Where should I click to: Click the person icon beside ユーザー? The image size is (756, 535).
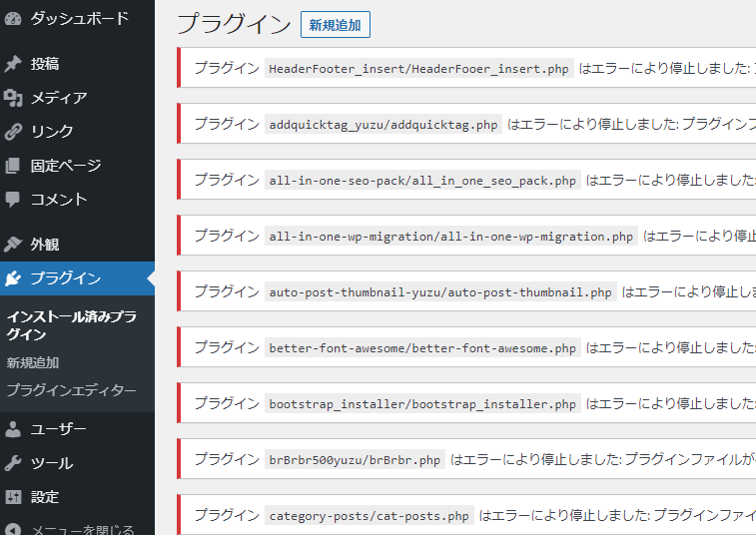(x=13, y=429)
